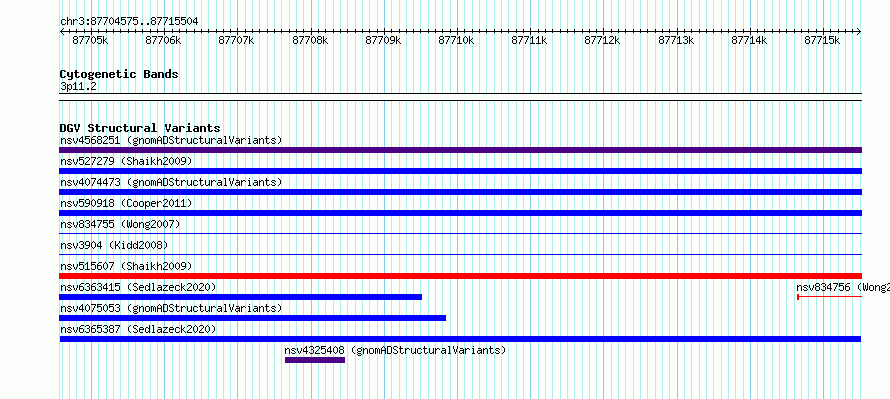Screen dimensions: 890x399
Task: Open the nsv834755 (Wong2007) label
Action: pyautogui.click(x=120, y=224)
